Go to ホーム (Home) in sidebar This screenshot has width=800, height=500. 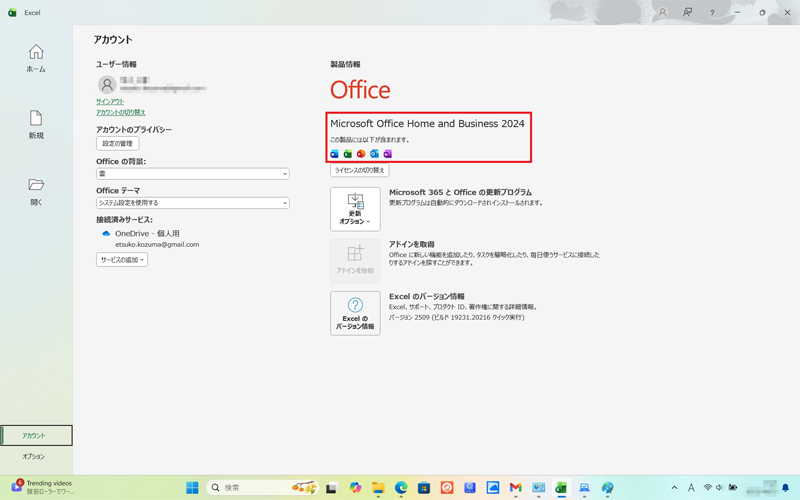click(36, 58)
